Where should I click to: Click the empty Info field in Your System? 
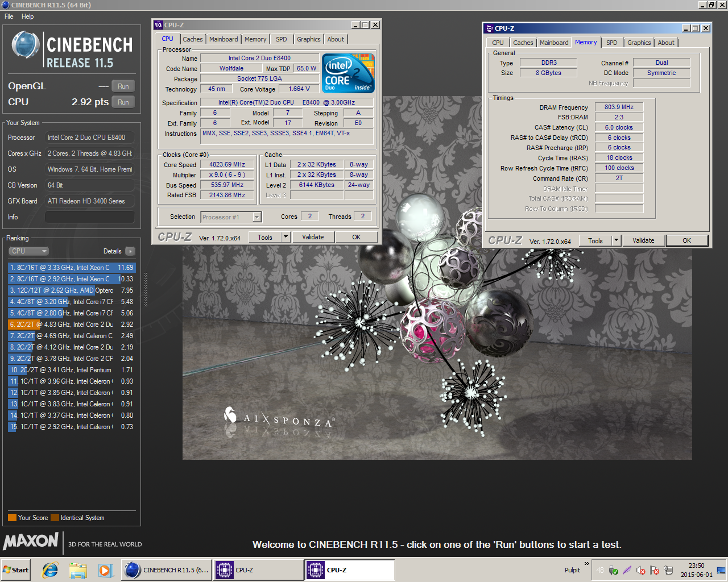[90, 217]
